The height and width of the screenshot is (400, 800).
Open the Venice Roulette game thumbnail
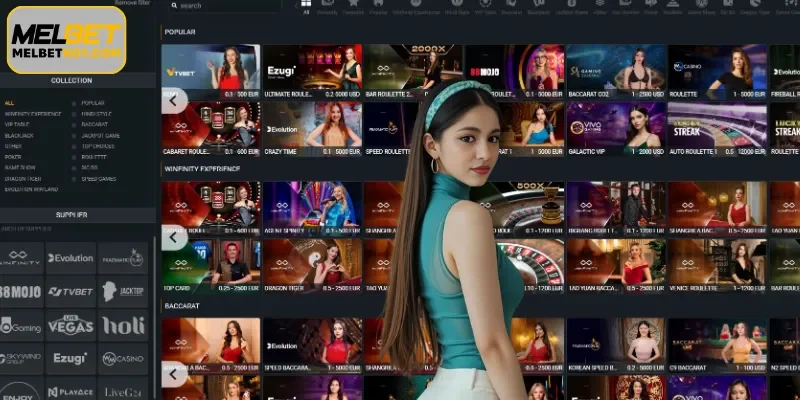pyautogui.click(x=717, y=266)
